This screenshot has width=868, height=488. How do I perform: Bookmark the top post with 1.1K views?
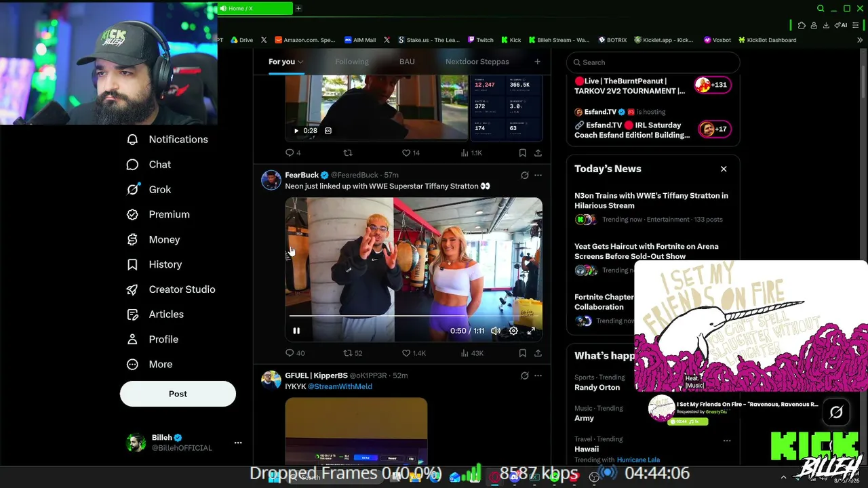(x=522, y=153)
